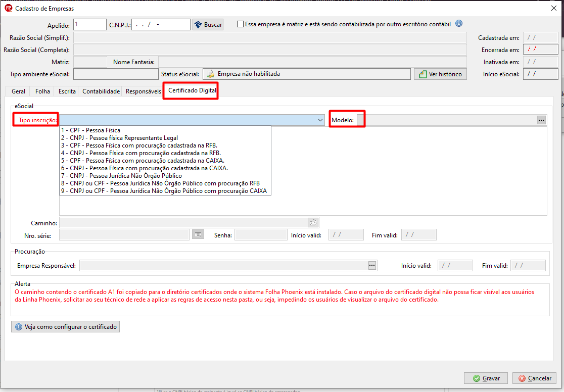Close the Cadastro de Empresas window
This screenshot has width=564, height=392.
click(554, 8)
